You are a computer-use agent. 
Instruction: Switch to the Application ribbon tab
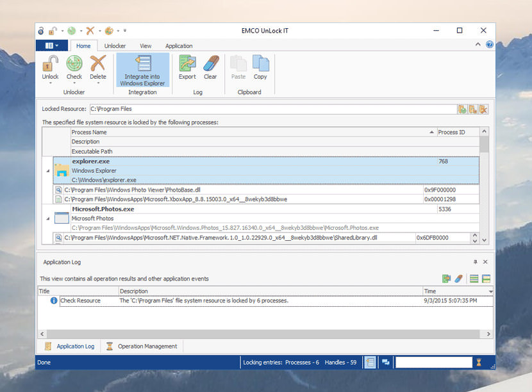[179, 45]
